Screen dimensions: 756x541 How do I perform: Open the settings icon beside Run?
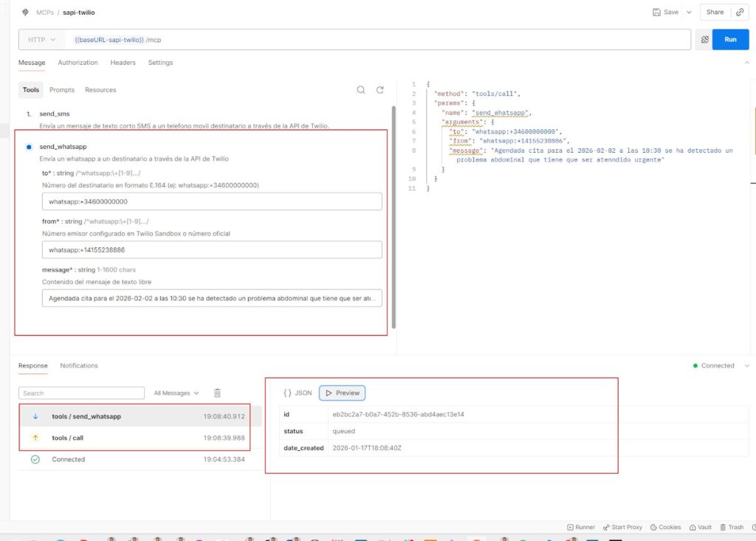704,40
